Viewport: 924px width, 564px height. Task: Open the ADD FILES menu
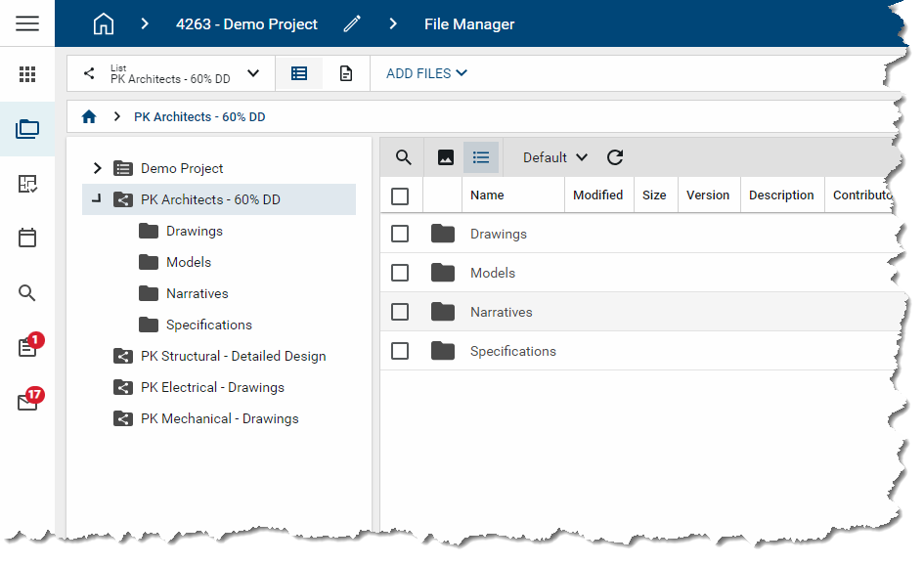click(x=426, y=73)
